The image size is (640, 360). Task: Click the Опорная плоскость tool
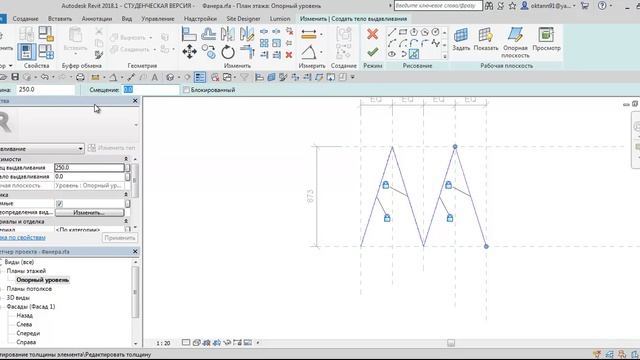[x=515, y=42]
